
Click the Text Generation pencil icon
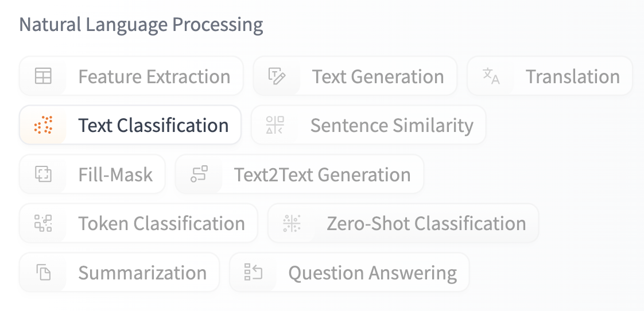pyautogui.click(x=277, y=76)
